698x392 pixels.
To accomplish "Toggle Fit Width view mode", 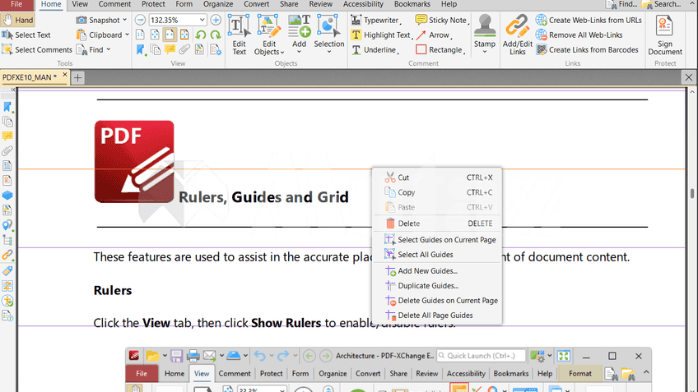I will pyautogui.click(x=170, y=35).
